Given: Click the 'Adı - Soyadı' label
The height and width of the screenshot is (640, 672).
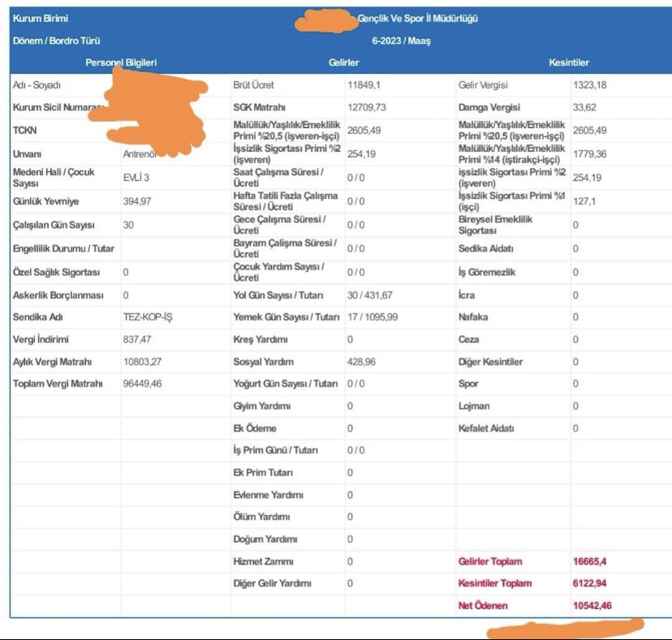Looking at the screenshot, I should (37, 85).
